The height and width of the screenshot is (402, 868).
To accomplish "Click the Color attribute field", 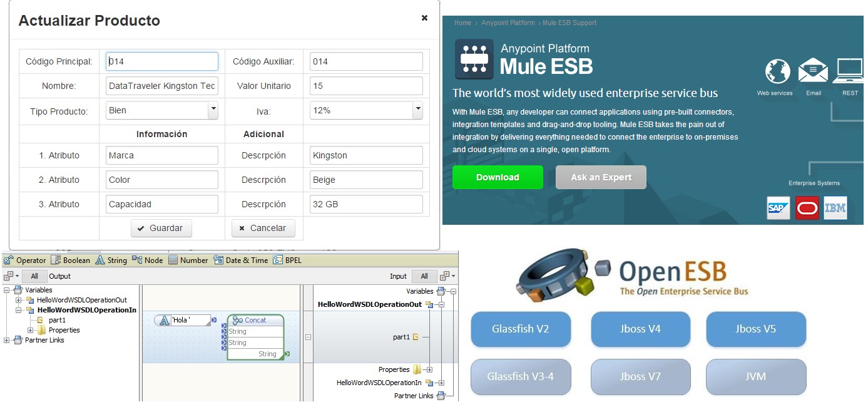I will pos(162,180).
